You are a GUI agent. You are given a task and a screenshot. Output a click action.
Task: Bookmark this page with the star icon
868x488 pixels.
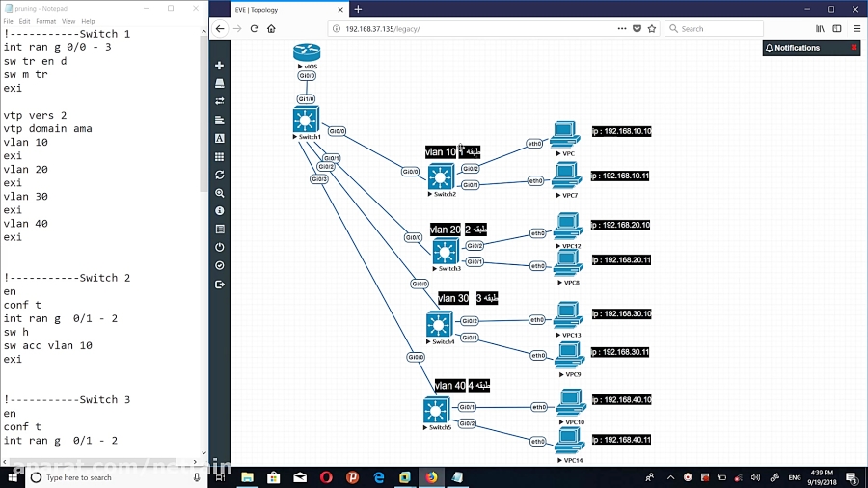click(652, 29)
